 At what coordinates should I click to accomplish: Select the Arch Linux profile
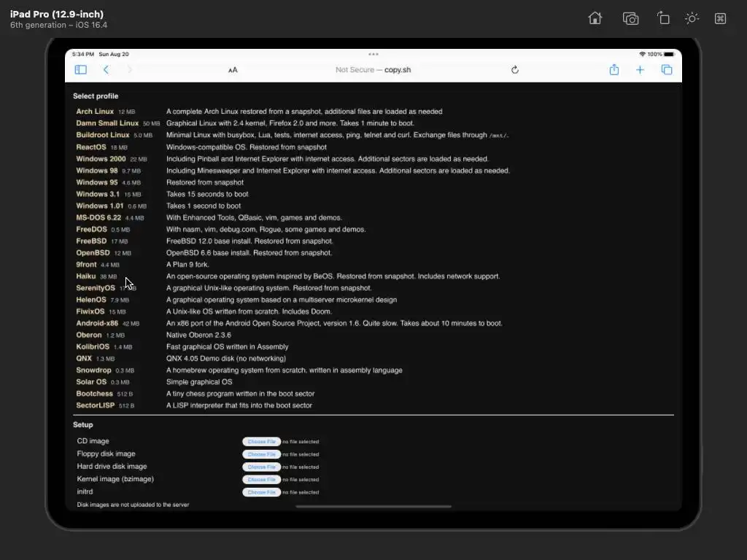[95, 111]
